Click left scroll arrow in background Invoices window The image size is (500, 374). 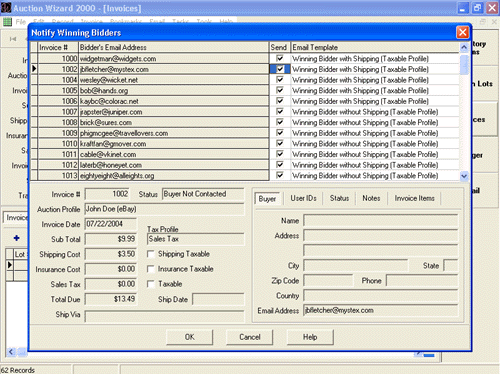coord(11,352)
